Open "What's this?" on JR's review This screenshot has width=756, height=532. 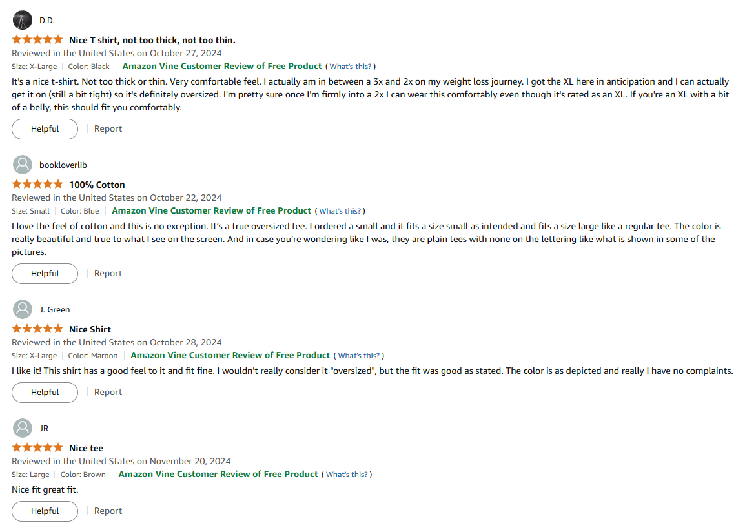(347, 475)
